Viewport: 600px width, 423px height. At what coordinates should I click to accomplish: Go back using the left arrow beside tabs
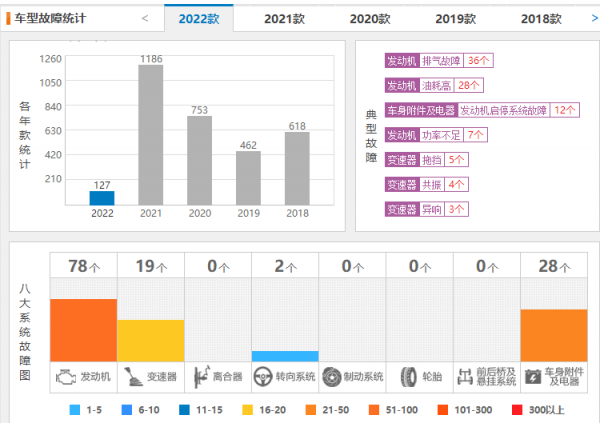coord(145,18)
